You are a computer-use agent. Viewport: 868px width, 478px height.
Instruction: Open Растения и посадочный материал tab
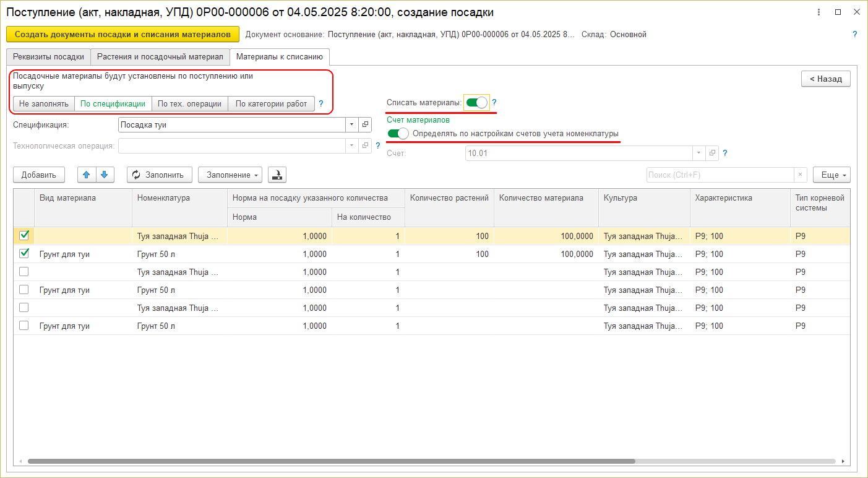pyautogui.click(x=160, y=57)
